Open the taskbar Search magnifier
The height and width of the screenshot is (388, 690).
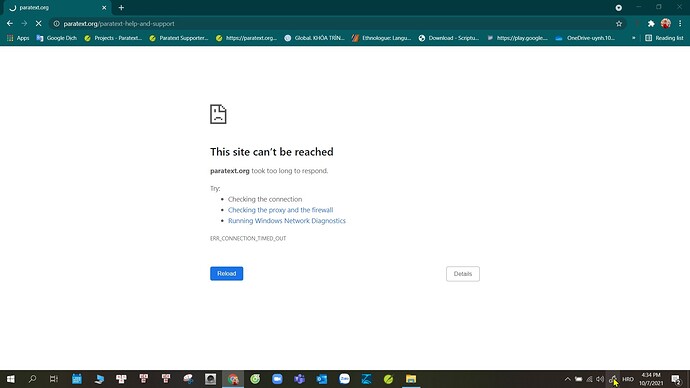32,379
